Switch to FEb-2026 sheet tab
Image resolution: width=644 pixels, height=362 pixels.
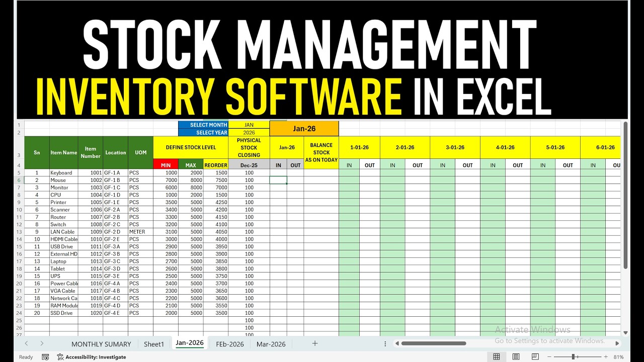[230, 344]
